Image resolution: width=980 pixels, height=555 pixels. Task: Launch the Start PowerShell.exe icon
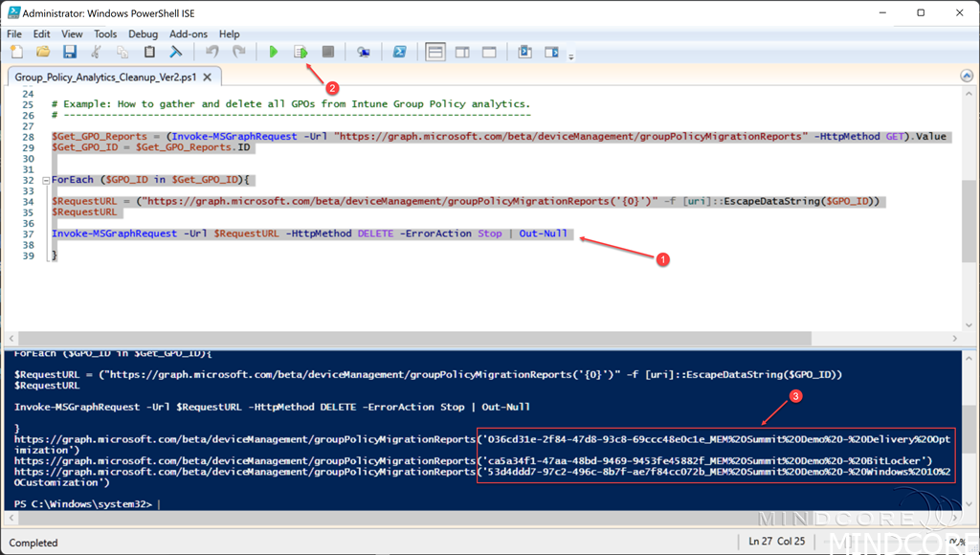[x=400, y=52]
